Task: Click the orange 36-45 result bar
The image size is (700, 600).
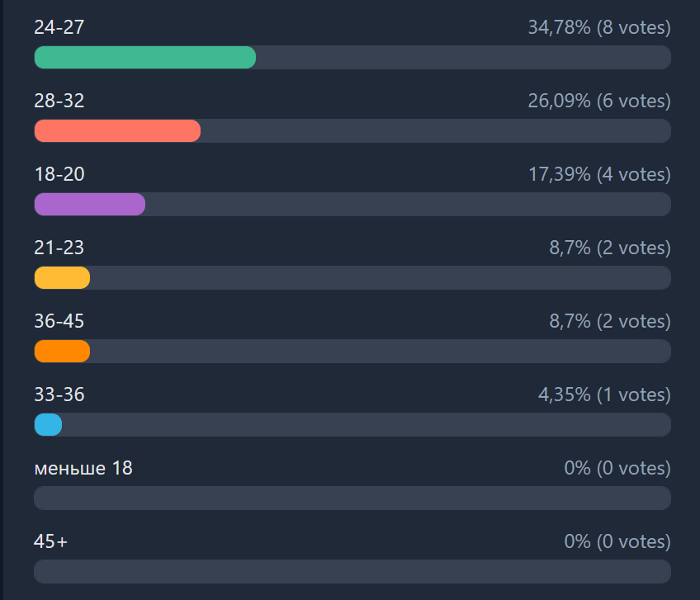Action: coord(62,352)
